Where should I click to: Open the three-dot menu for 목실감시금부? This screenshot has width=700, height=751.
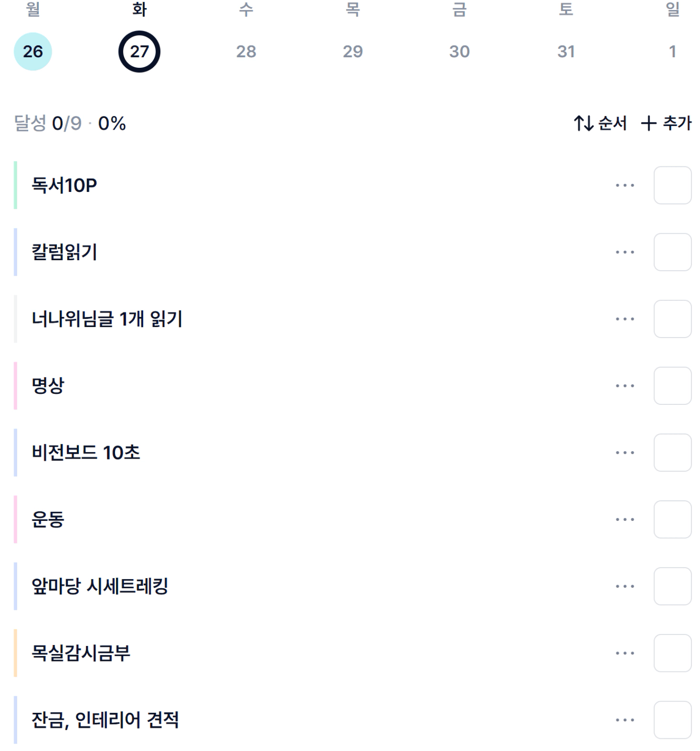coord(625,653)
